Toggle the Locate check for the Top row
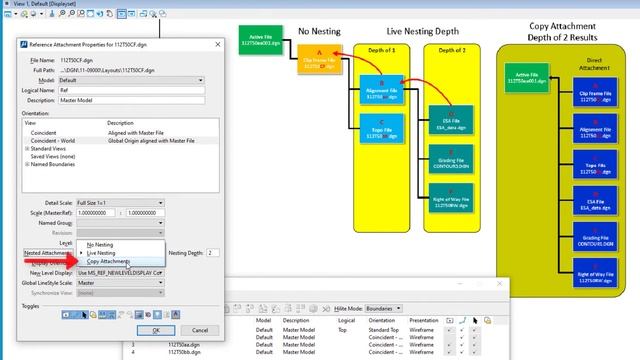Screen dimensions: 640x360 pos(475,330)
